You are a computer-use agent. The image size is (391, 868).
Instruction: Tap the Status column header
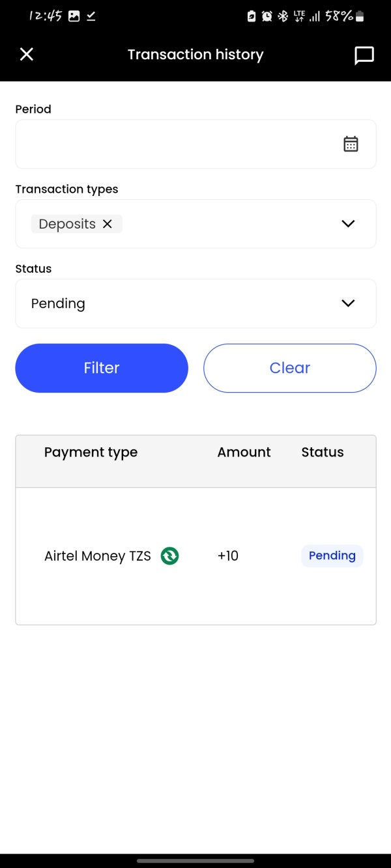(322, 453)
